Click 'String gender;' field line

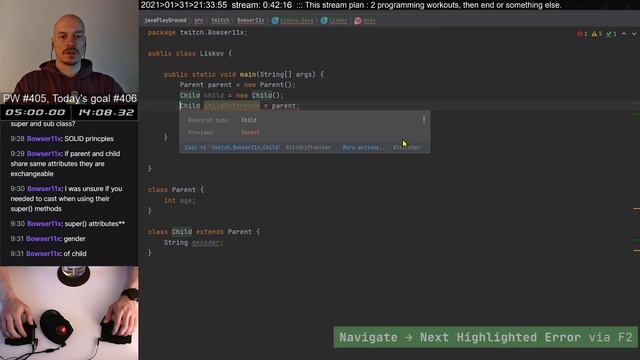click(193, 242)
